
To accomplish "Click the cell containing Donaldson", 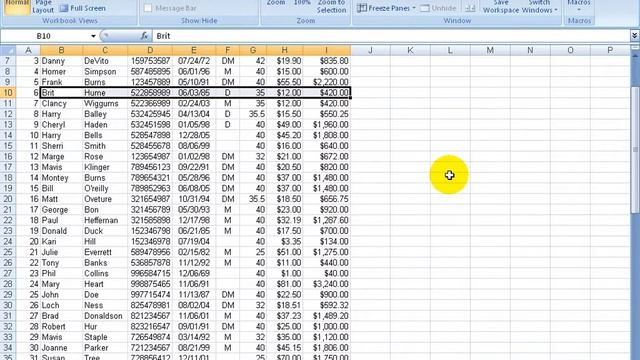I will click(x=105, y=316).
